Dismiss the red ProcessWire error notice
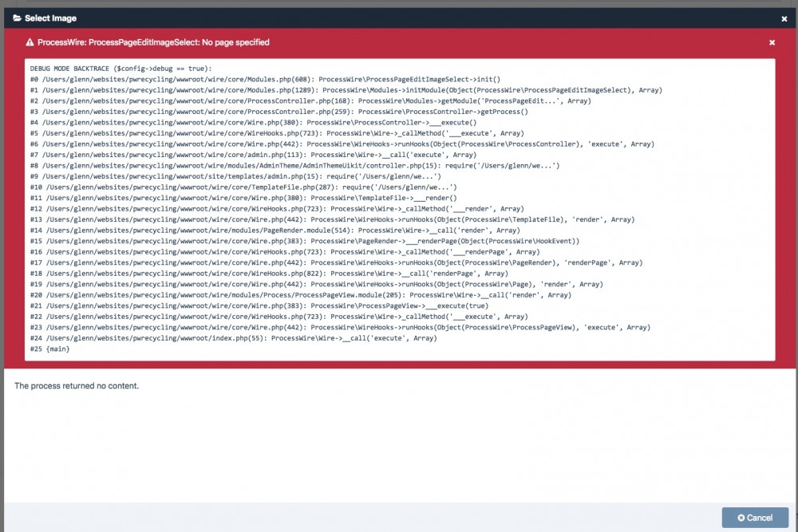The image size is (798, 532). 772,42
